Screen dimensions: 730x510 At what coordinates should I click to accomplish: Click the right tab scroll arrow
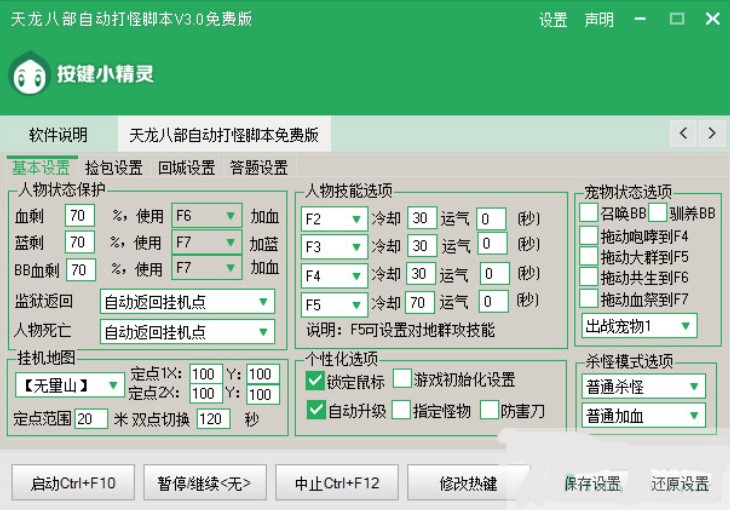tap(711, 134)
